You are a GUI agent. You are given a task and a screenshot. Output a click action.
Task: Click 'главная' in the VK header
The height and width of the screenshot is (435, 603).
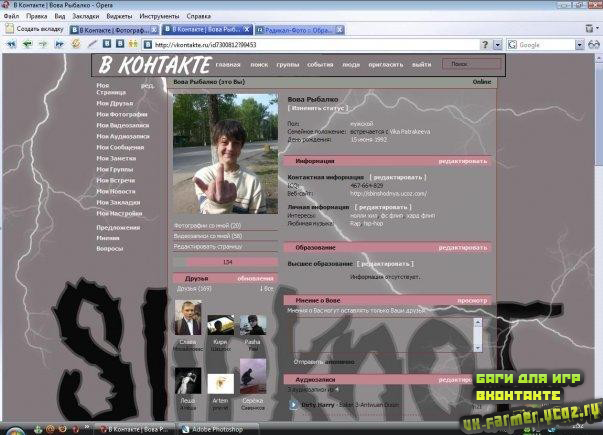click(228, 65)
